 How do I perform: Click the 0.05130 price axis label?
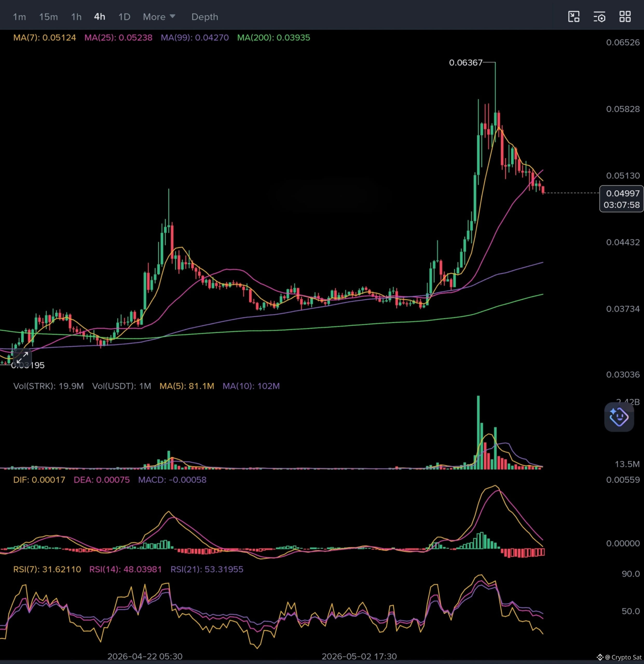623,176
